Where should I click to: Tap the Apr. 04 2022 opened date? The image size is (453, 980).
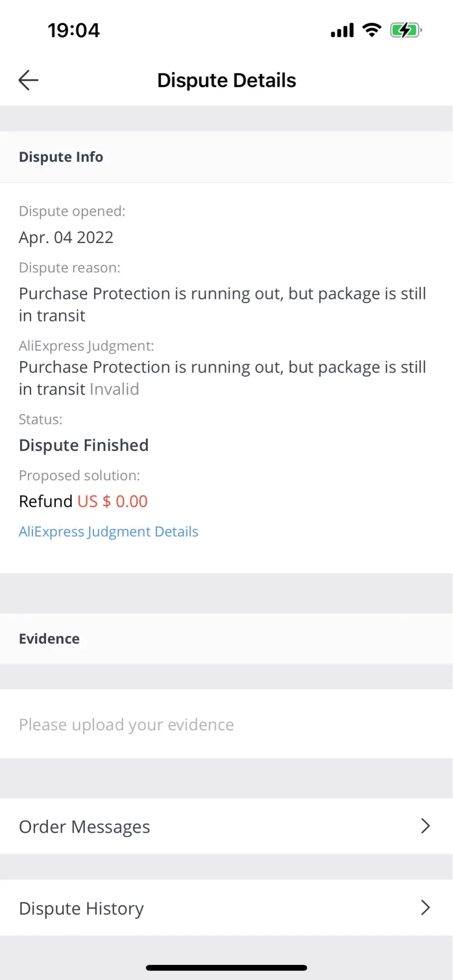point(66,238)
